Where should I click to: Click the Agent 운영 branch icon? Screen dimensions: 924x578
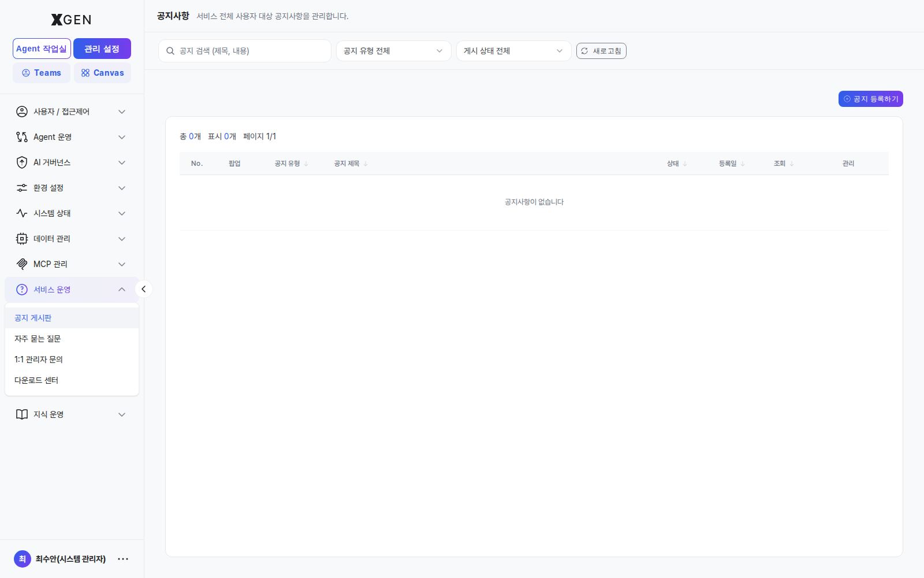22,137
